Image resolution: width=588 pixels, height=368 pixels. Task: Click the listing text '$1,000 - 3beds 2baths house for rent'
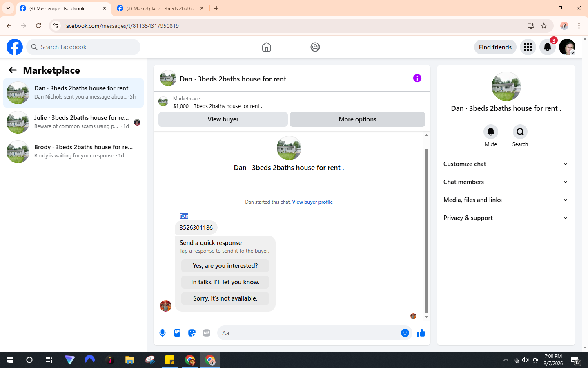(x=218, y=106)
